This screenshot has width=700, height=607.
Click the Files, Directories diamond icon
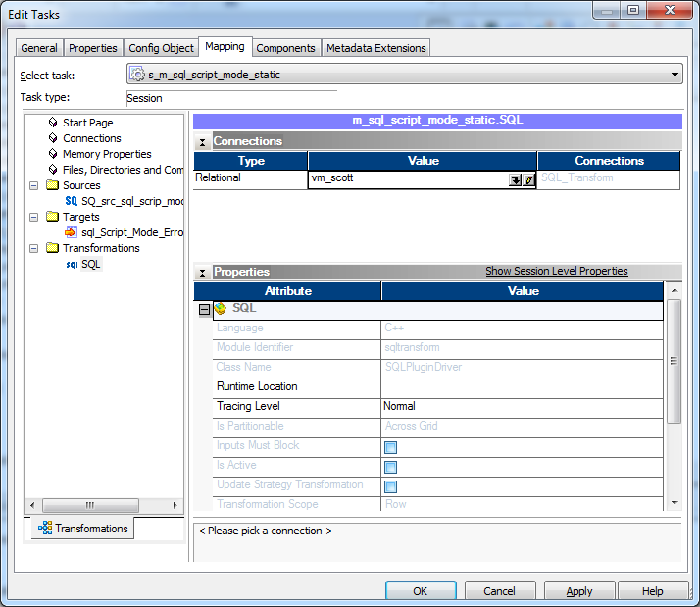(x=53, y=170)
